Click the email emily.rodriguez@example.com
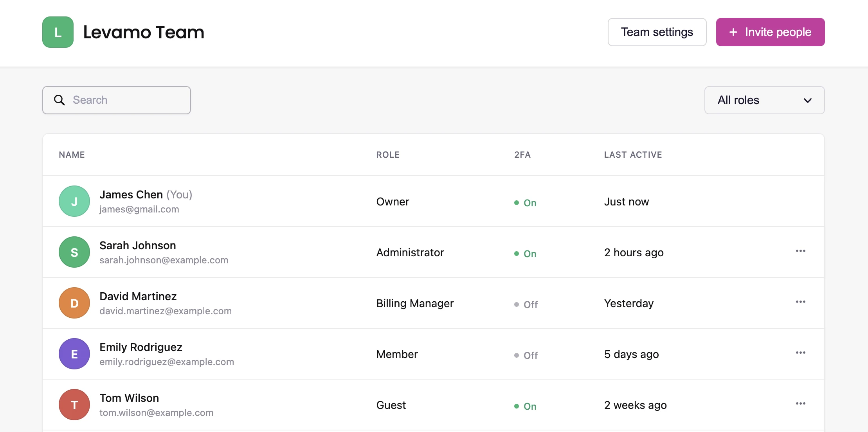The image size is (868, 432). tap(167, 362)
